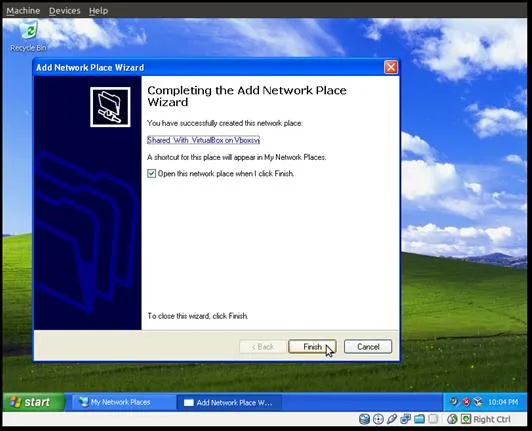The image size is (532, 431).
Task: Click 'To close this wizard, click Finish.' text
Action: (198, 316)
